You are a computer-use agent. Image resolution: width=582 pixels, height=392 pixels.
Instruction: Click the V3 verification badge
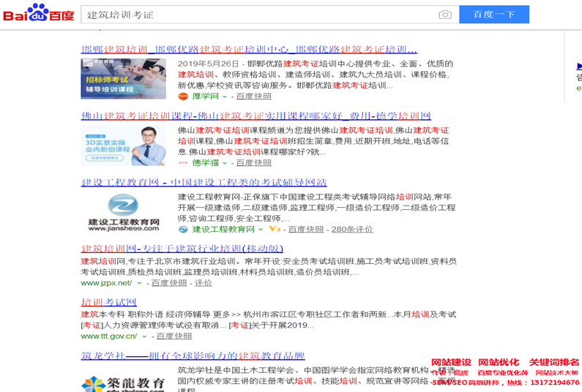(x=274, y=230)
